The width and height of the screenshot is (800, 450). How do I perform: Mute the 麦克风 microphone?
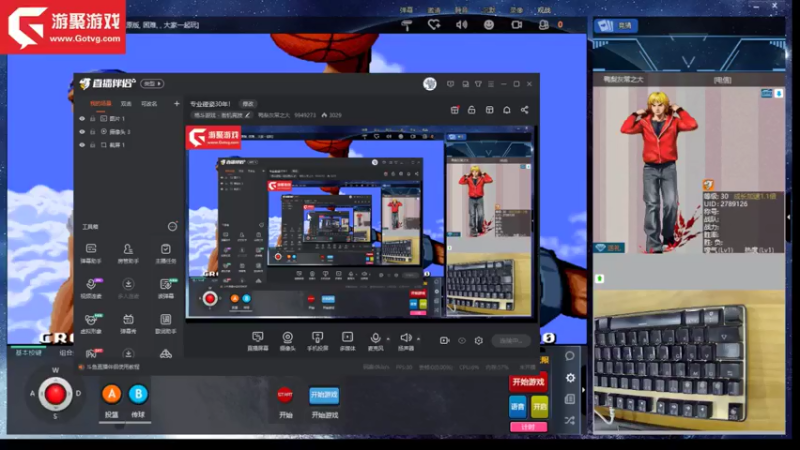pyautogui.click(x=376, y=341)
